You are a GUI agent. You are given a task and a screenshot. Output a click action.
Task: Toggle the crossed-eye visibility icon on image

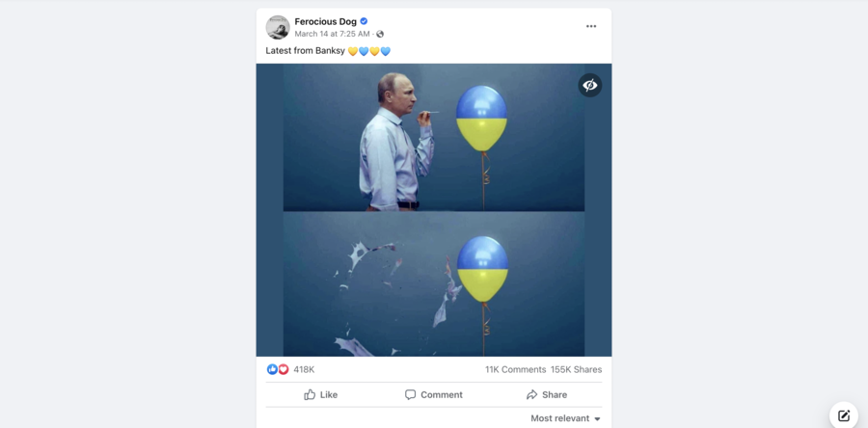[590, 85]
